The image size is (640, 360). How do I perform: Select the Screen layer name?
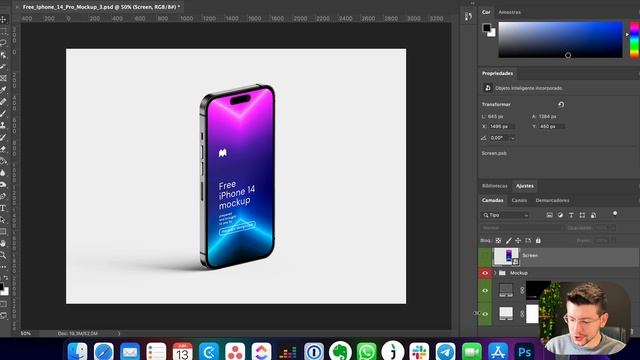(530, 256)
